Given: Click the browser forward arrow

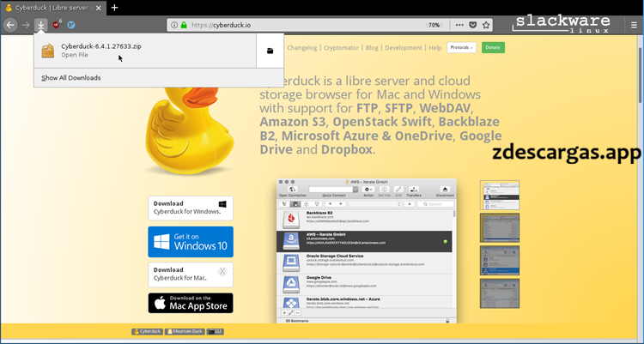Looking at the screenshot, I should coord(26,25).
